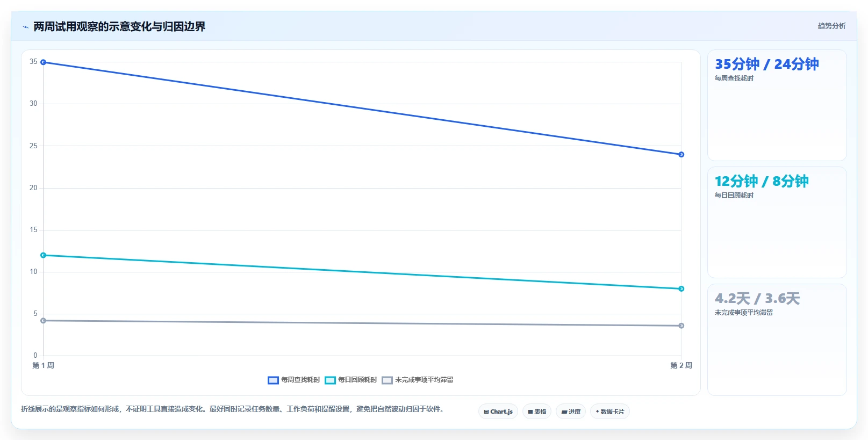Click the 4.2天 / 3.6天 card value
Image resolution: width=868 pixels, height=440 pixels.
tap(757, 299)
